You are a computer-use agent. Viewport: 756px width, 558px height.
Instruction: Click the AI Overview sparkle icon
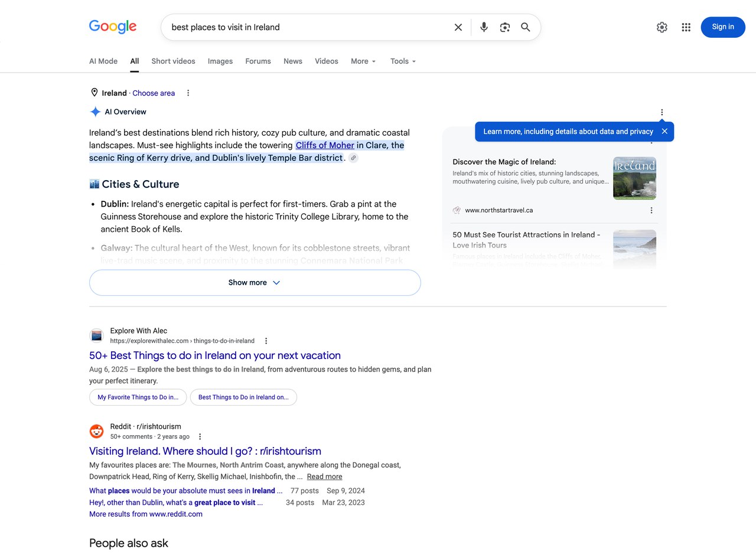[x=95, y=112]
